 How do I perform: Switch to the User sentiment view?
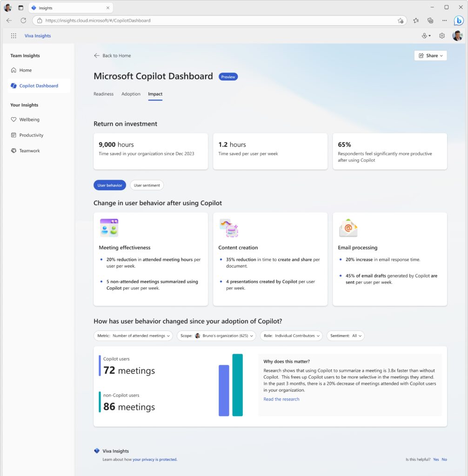coord(147,185)
